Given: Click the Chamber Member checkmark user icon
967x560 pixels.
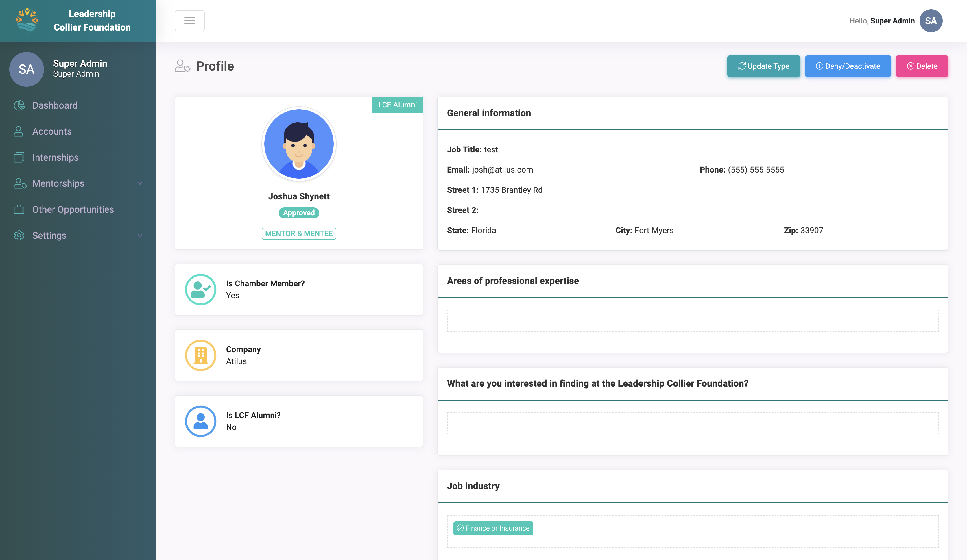Looking at the screenshot, I should coord(200,290).
